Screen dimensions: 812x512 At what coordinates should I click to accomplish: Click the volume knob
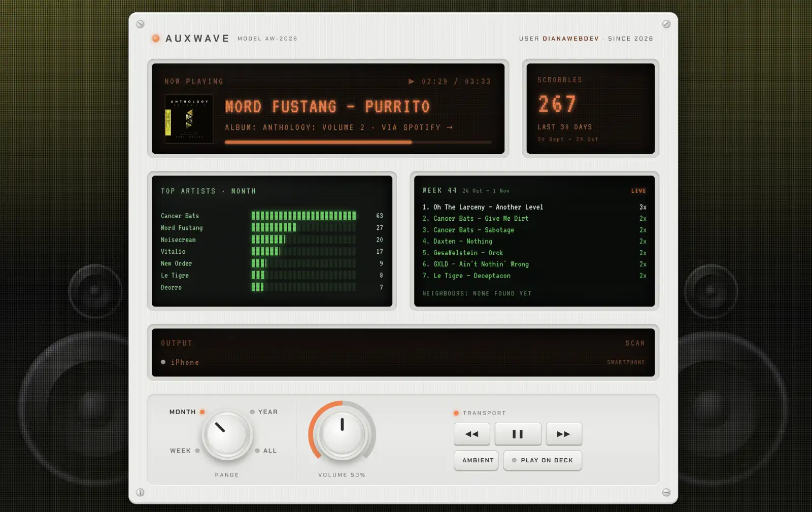(342, 434)
